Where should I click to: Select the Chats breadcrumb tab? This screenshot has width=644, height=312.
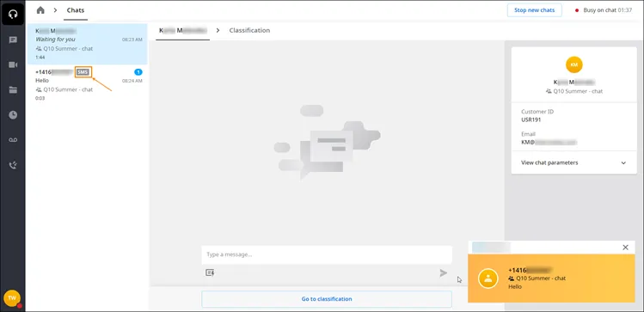pyautogui.click(x=76, y=9)
